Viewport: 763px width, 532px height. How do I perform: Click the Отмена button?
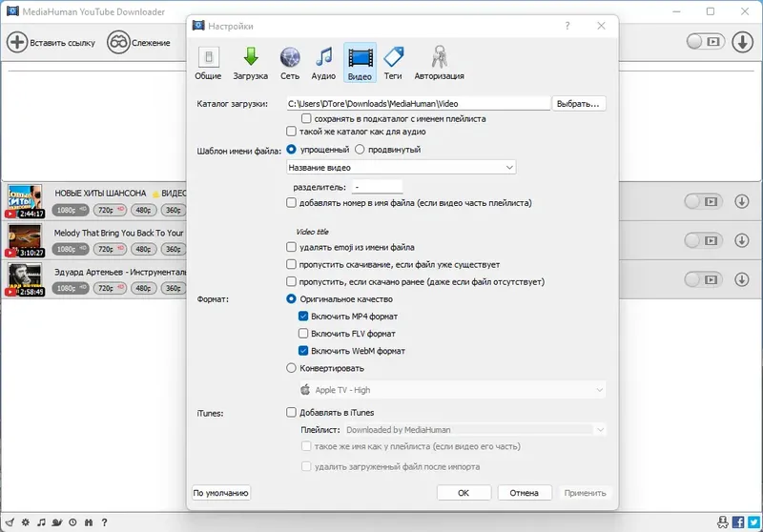pyautogui.click(x=525, y=493)
